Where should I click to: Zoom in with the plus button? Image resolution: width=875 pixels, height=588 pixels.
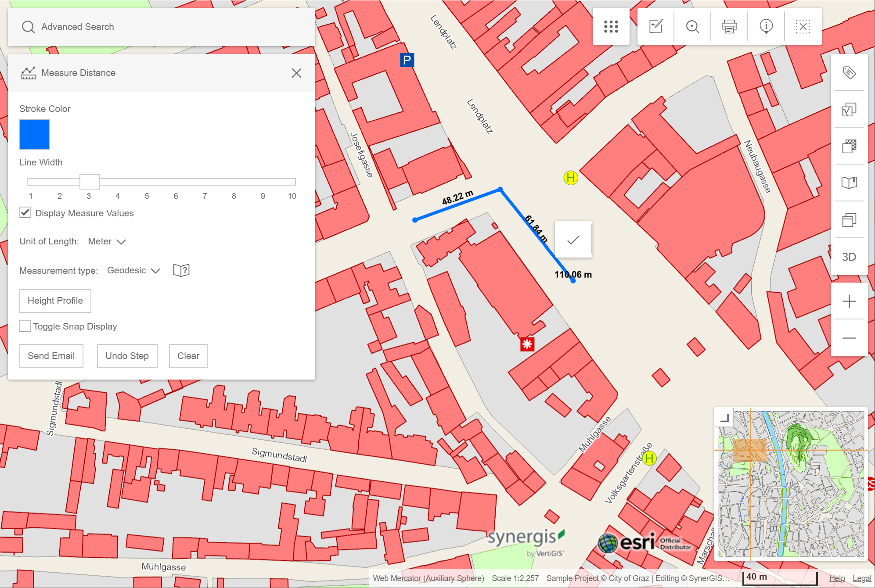pyautogui.click(x=849, y=301)
